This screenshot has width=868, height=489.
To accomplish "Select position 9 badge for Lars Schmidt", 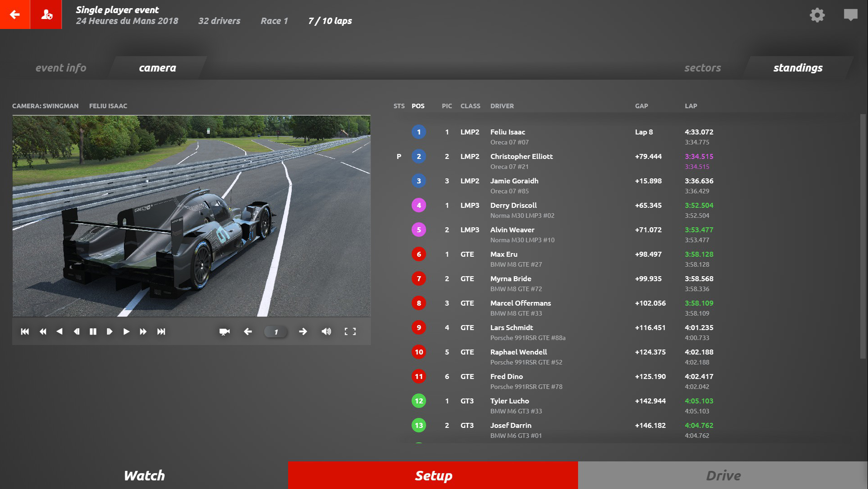I will pyautogui.click(x=419, y=328).
